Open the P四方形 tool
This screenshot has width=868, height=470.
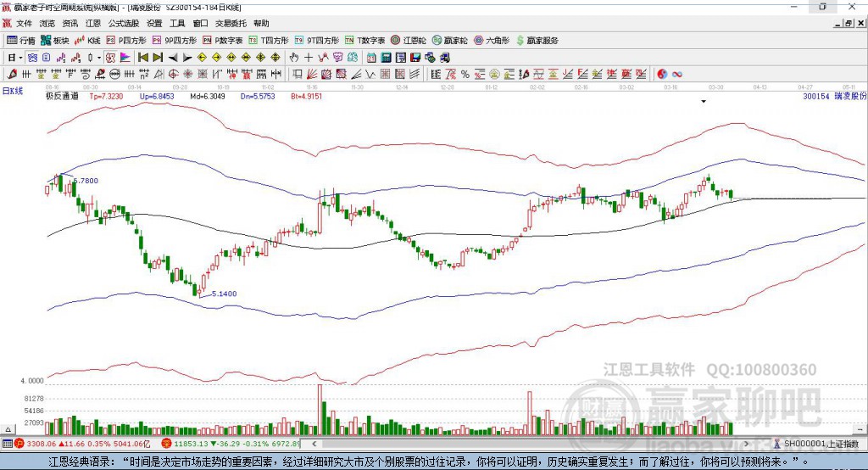coord(126,41)
